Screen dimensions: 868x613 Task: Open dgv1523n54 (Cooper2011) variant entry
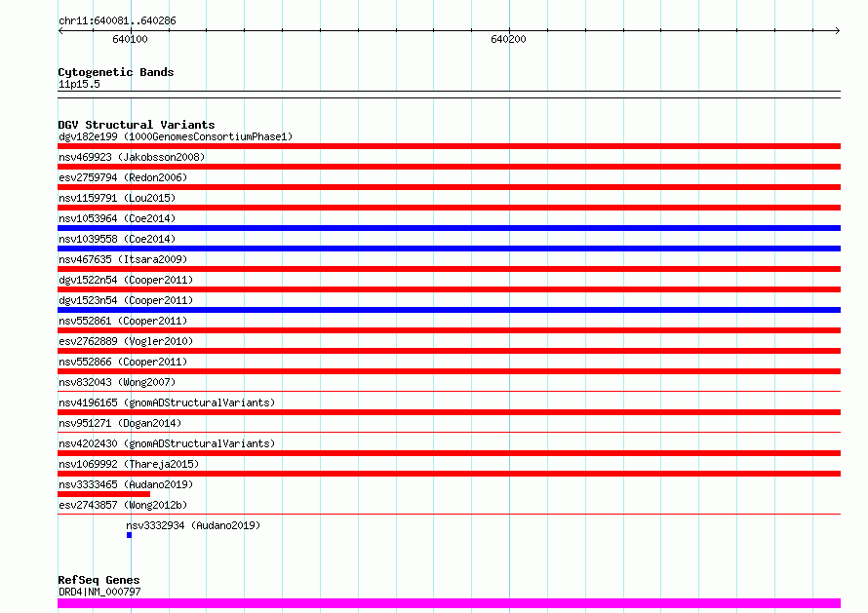[126, 300]
